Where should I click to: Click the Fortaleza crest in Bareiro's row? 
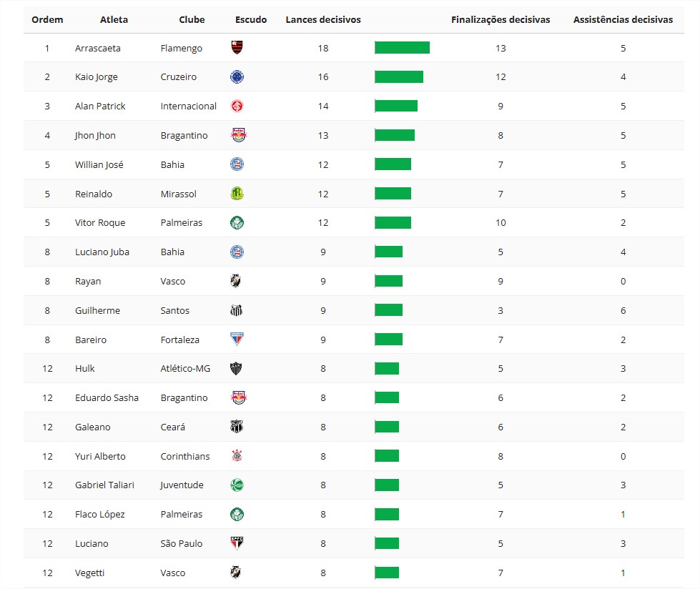coord(237,340)
